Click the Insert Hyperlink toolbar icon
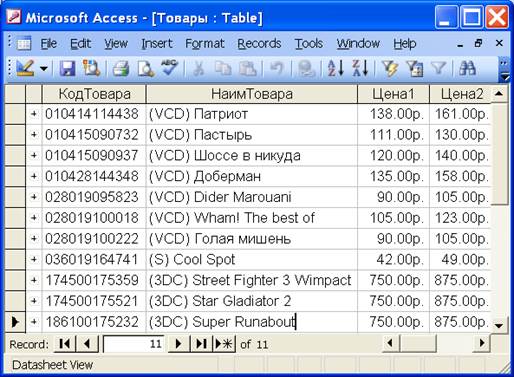Screen dimensions: 514x377 pyautogui.click(x=306, y=69)
